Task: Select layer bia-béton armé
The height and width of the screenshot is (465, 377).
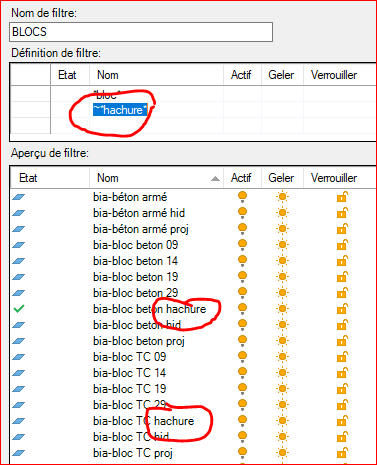Action: pos(130,197)
